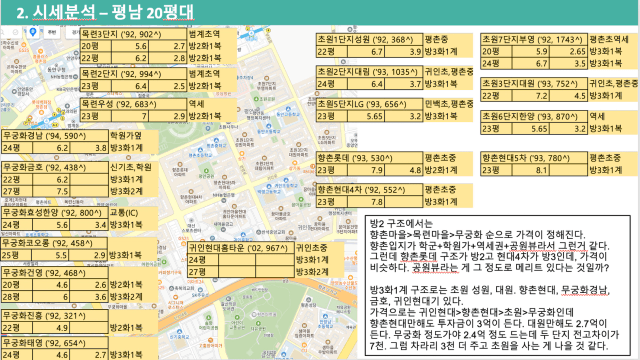Click the final line 7천. 그럼 차라리 3천 더 주고
640x360 pixels.
[489, 346]
